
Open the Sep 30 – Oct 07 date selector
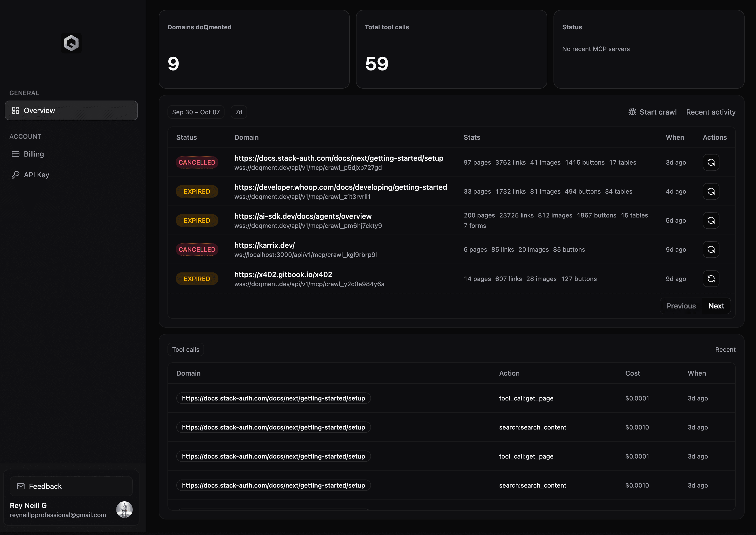[196, 112]
